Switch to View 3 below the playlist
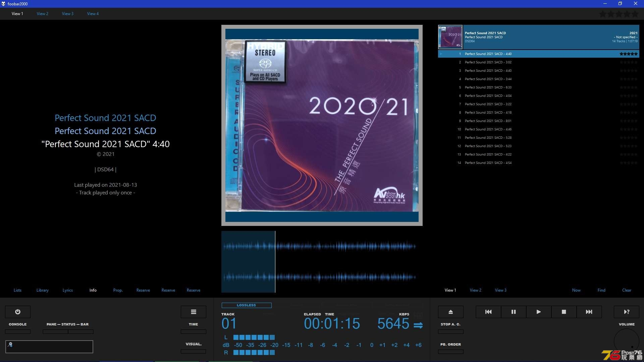The width and height of the screenshot is (644, 362). 501,290
